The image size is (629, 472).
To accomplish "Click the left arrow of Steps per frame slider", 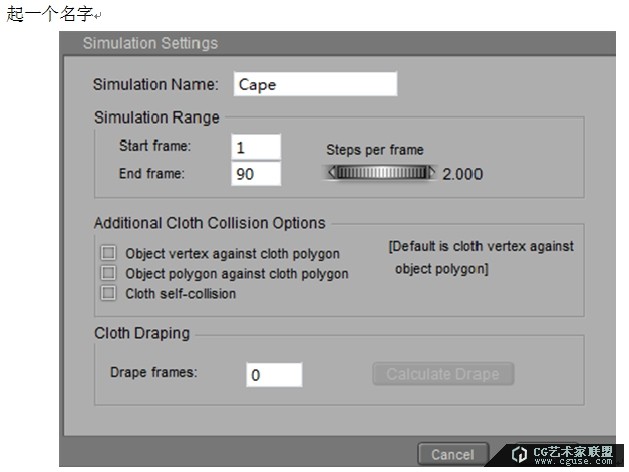I will click(331, 173).
